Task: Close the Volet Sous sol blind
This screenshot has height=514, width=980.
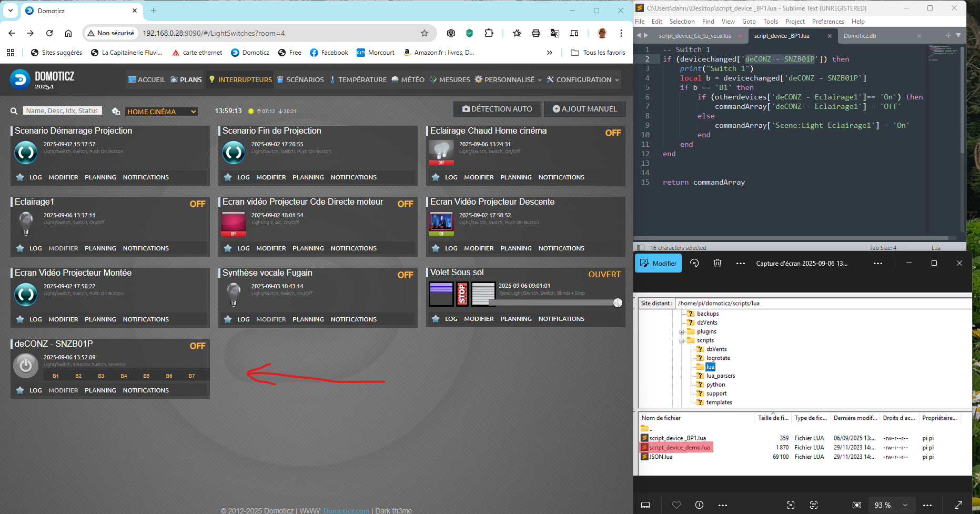Action: click(483, 294)
